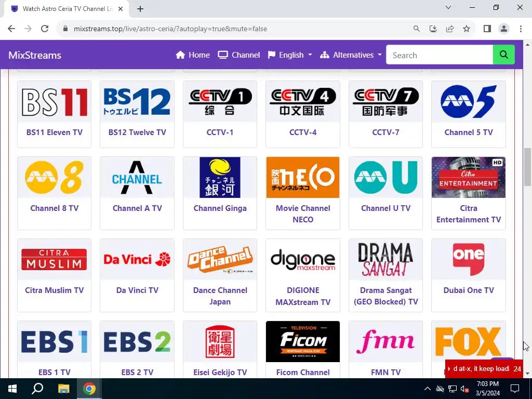Screen dimensions: 532x399
Task: Open Chrome three-dot menu
Action: pos(521,29)
